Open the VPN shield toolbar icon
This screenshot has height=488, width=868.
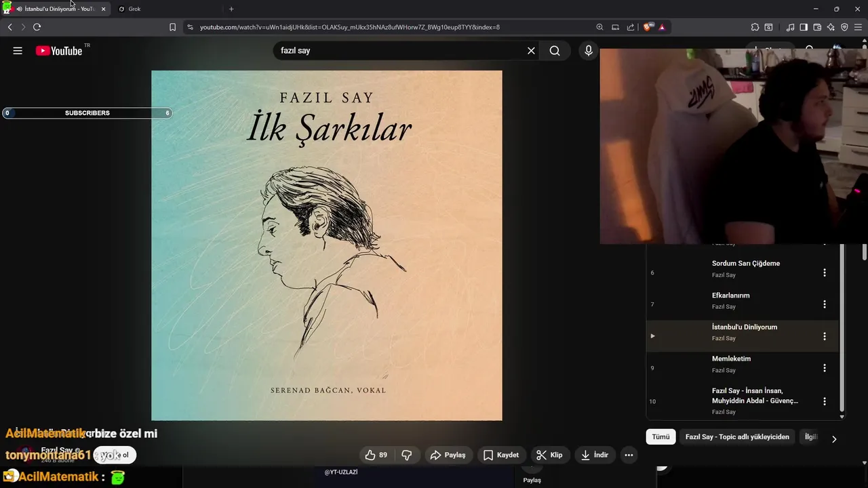point(844,27)
